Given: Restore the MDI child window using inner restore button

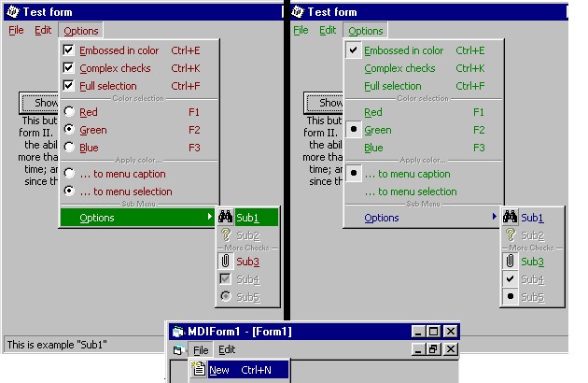Looking at the screenshot, I should (433, 349).
